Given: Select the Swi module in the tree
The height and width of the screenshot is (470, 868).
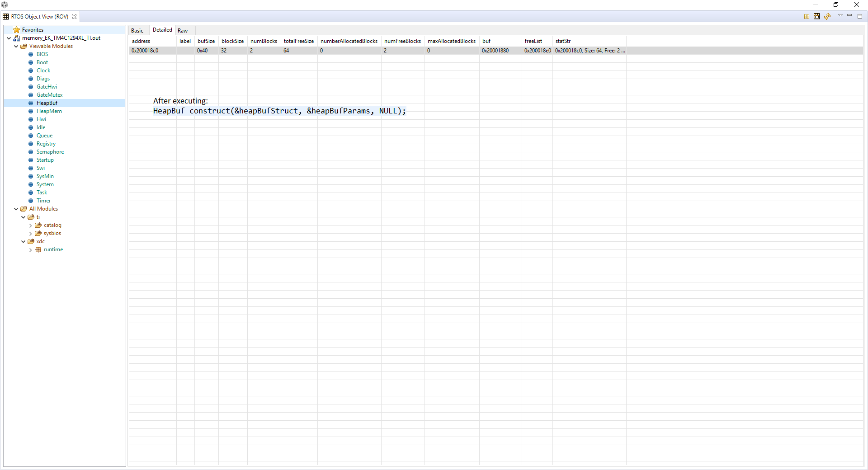Looking at the screenshot, I should [41, 168].
